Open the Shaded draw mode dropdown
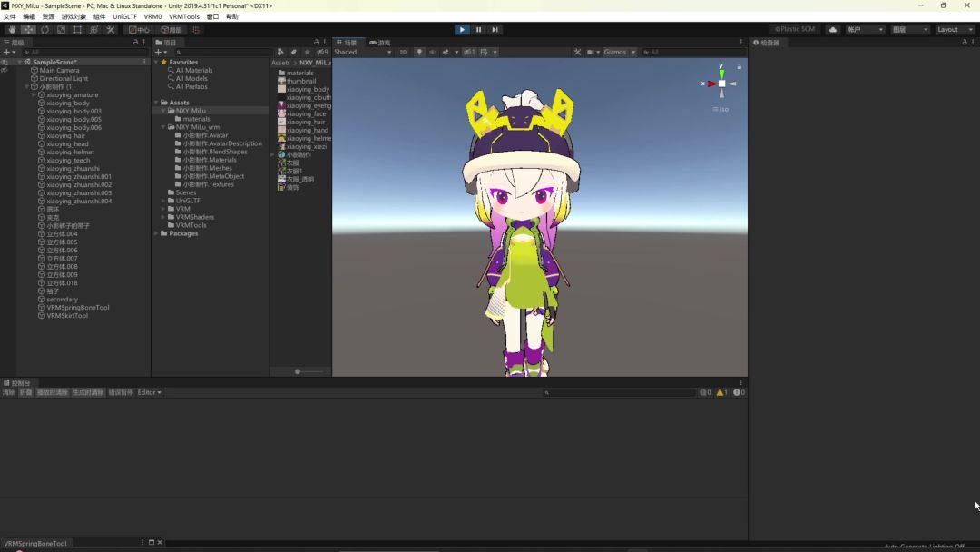The width and height of the screenshot is (980, 552). click(362, 53)
